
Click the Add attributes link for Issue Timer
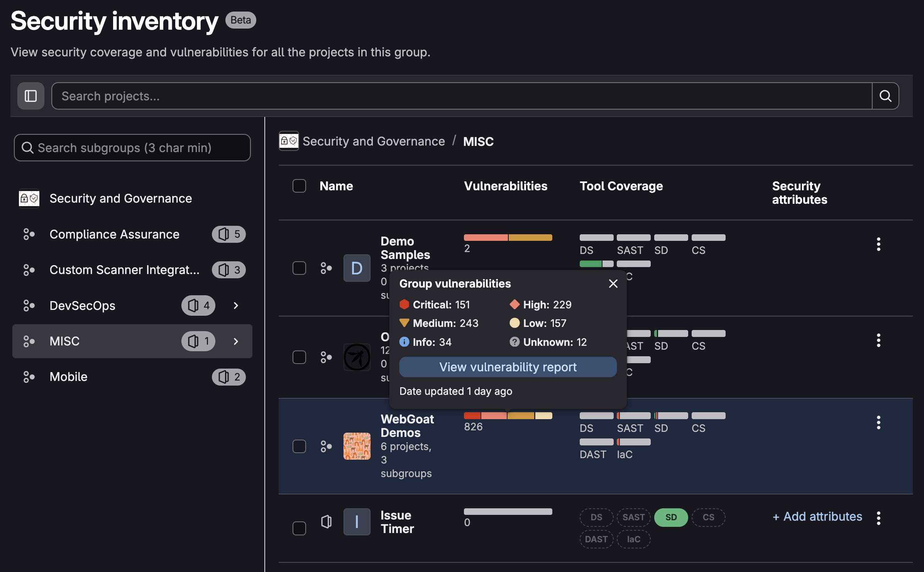[817, 516]
